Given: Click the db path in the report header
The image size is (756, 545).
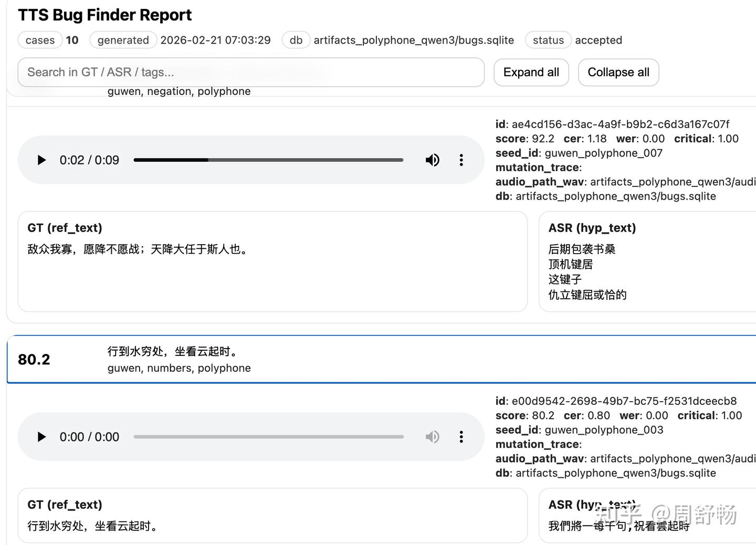Looking at the screenshot, I should (x=414, y=40).
